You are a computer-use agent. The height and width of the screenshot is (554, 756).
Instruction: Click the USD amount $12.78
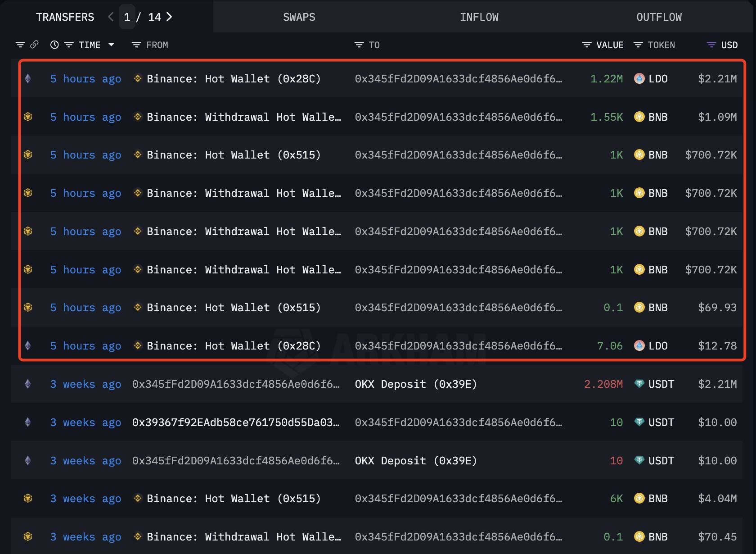(x=717, y=346)
